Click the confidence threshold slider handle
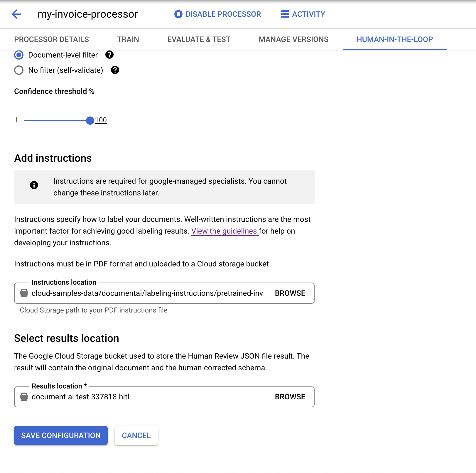 coord(90,120)
